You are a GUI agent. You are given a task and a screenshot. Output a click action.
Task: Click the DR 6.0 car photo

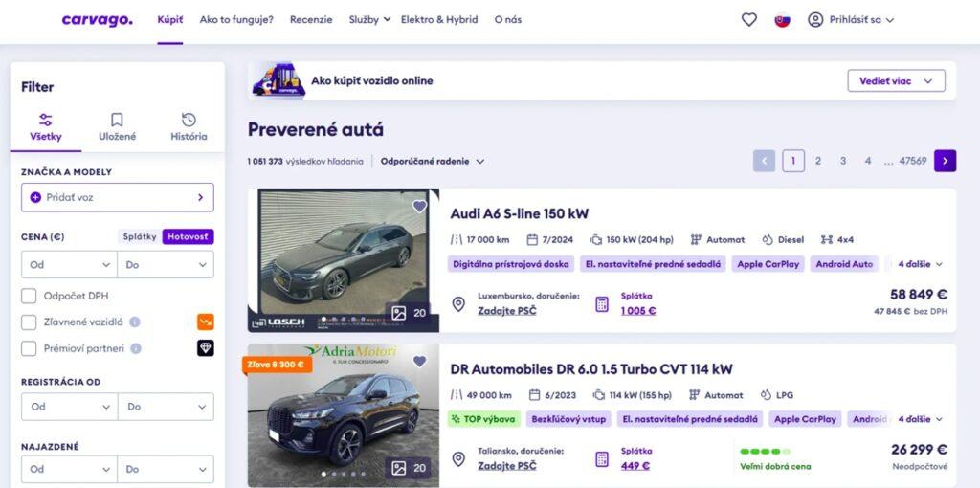pyautogui.click(x=344, y=415)
